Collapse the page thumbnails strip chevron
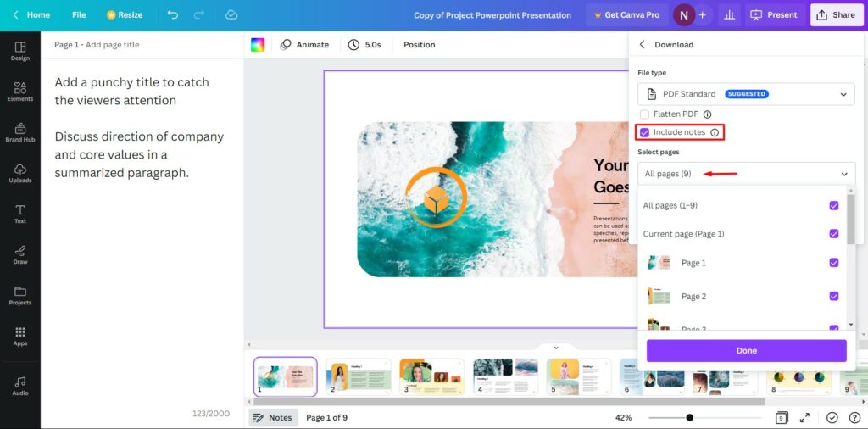This screenshot has width=868, height=429. (556, 348)
